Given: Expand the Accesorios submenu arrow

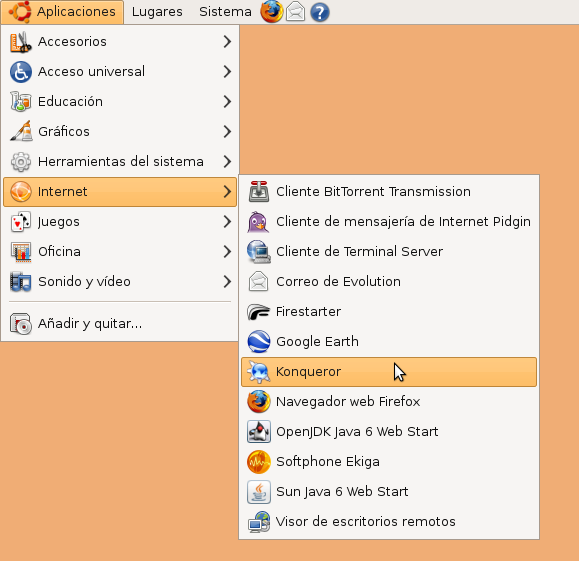Looking at the screenshot, I should [227, 41].
